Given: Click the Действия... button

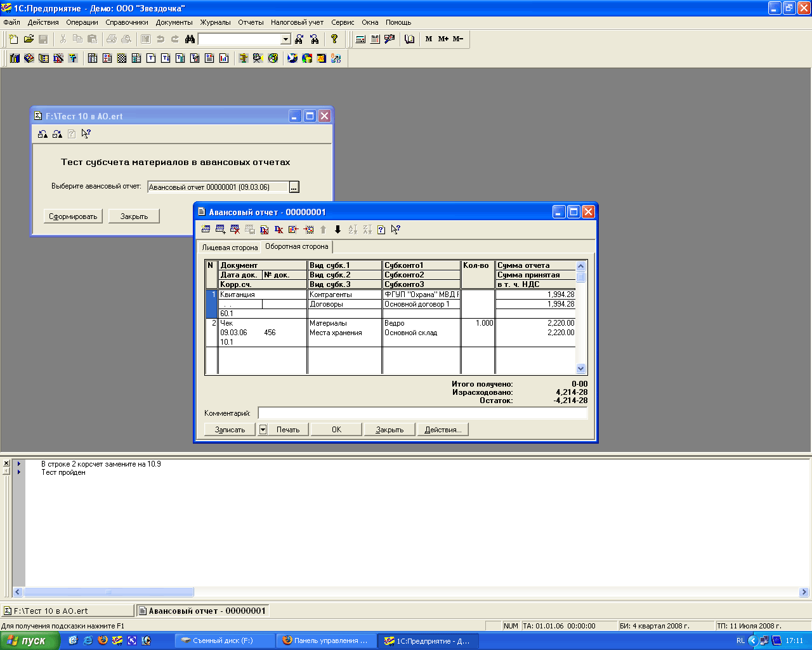Looking at the screenshot, I should point(443,430).
